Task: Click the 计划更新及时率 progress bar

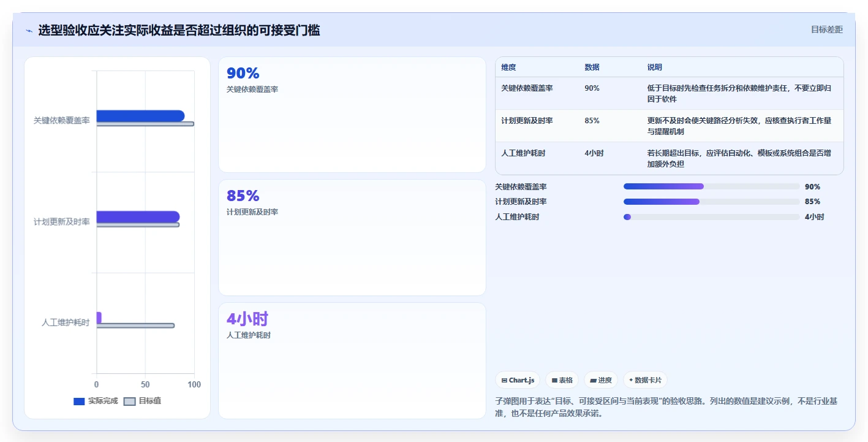Action: [x=712, y=202]
